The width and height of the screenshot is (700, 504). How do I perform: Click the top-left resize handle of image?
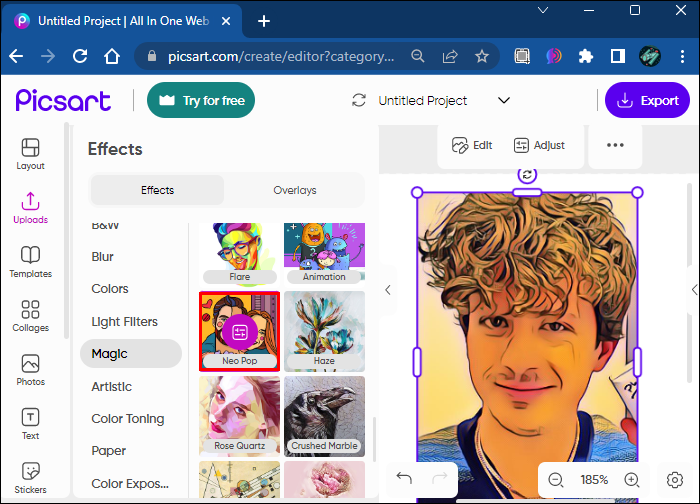(x=417, y=192)
